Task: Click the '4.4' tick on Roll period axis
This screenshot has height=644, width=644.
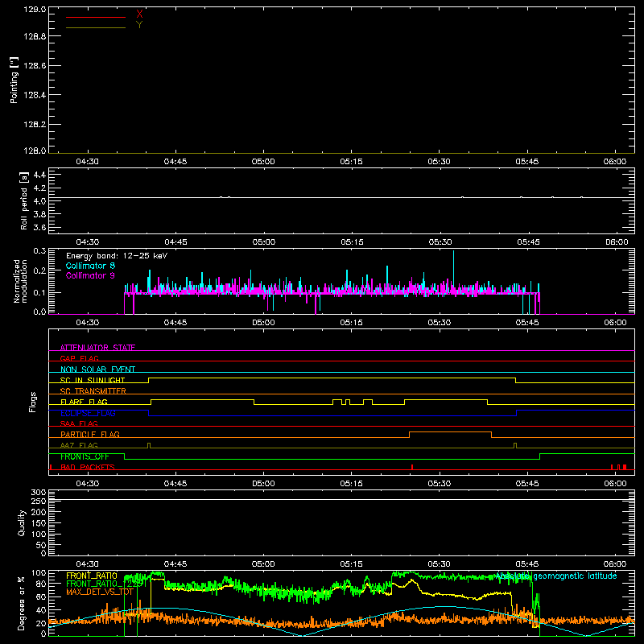Action: pyautogui.click(x=39, y=175)
